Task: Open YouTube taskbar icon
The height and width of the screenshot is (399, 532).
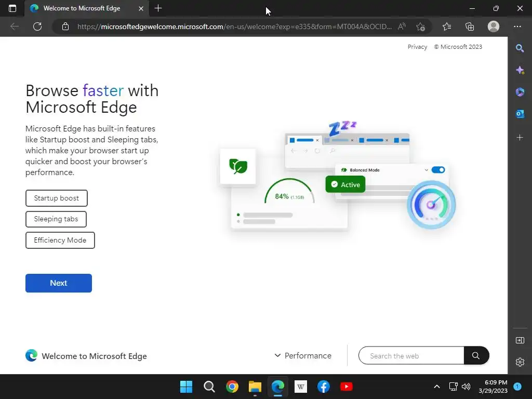Action: click(x=347, y=387)
